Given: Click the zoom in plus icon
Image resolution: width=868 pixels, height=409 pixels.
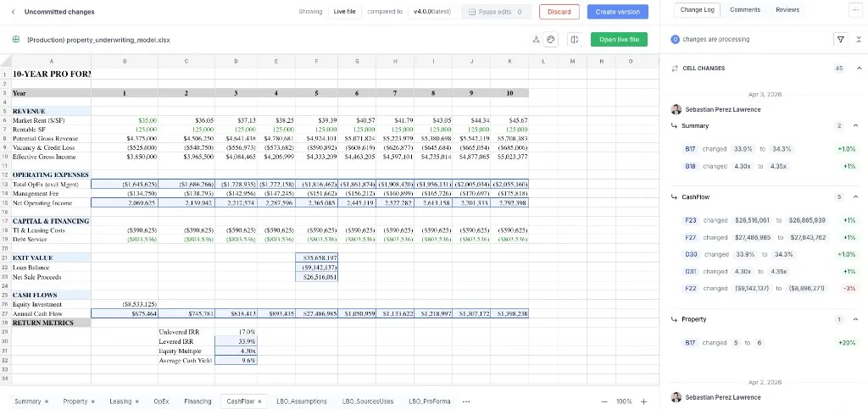Looking at the screenshot, I should 644,402.
